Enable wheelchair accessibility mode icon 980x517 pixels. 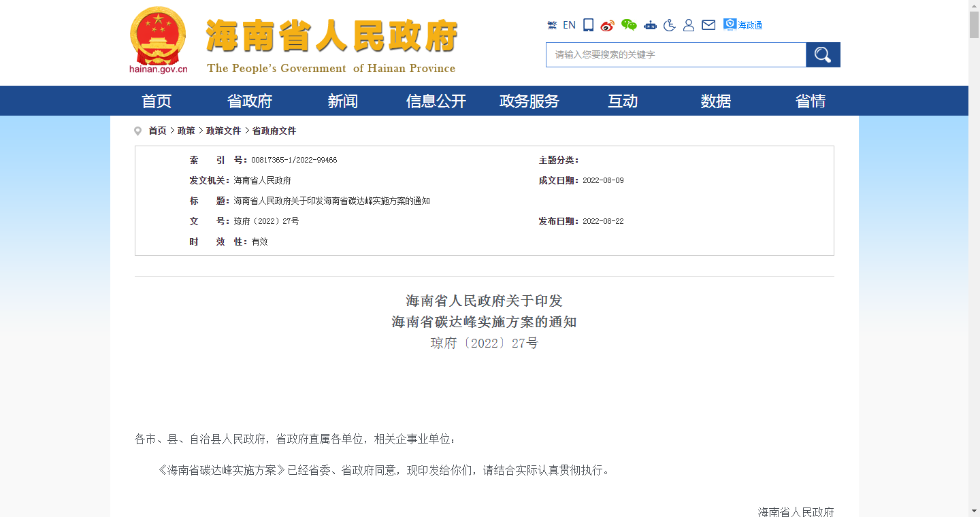[670, 25]
